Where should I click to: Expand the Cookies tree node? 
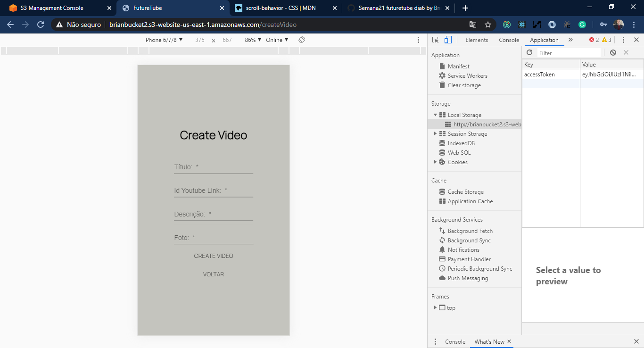coord(436,162)
